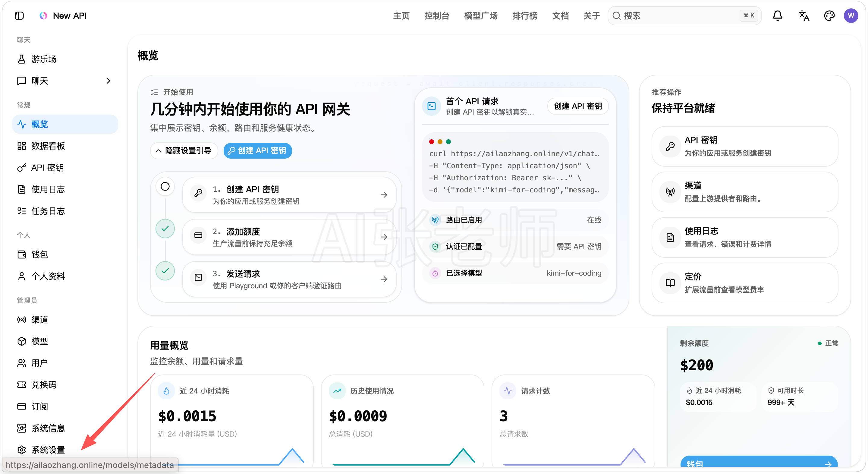
Task: Open 系统设置 in the sidebar
Action: (65, 450)
